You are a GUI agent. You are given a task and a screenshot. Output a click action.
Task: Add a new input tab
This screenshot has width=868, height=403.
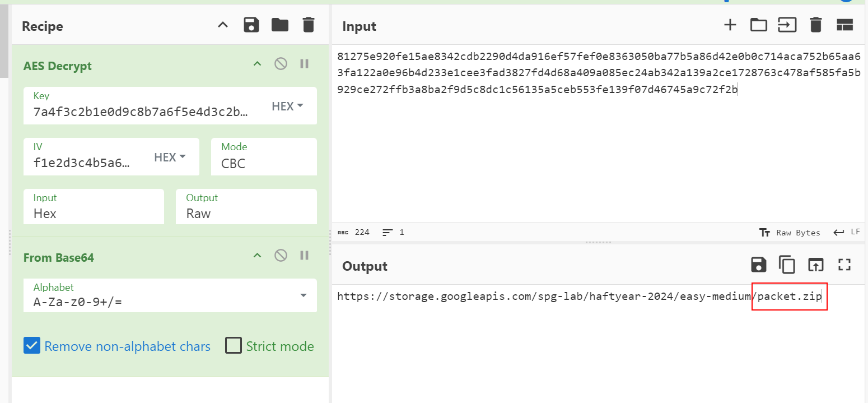pyautogui.click(x=730, y=25)
